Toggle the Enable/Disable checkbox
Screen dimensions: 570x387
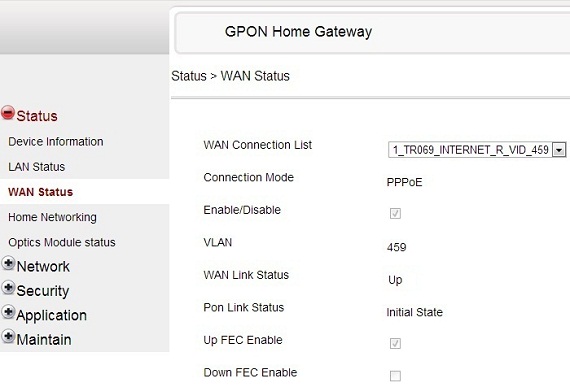click(395, 213)
